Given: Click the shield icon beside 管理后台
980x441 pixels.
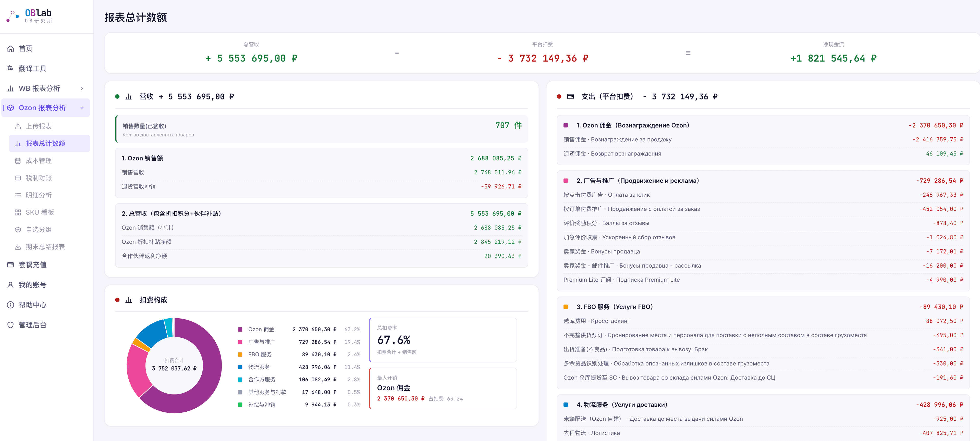Looking at the screenshot, I should tap(11, 325).
